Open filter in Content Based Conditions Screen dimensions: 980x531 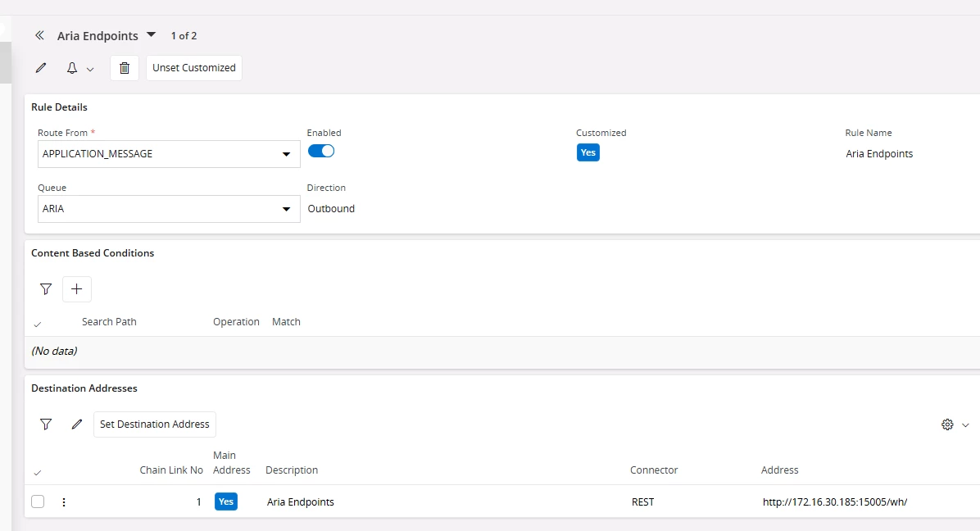point(46,289)
